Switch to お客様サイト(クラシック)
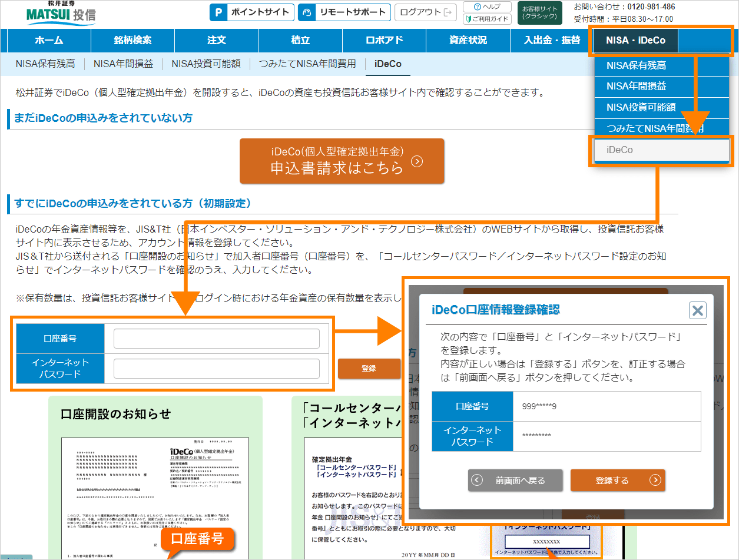 coord(540,13)
